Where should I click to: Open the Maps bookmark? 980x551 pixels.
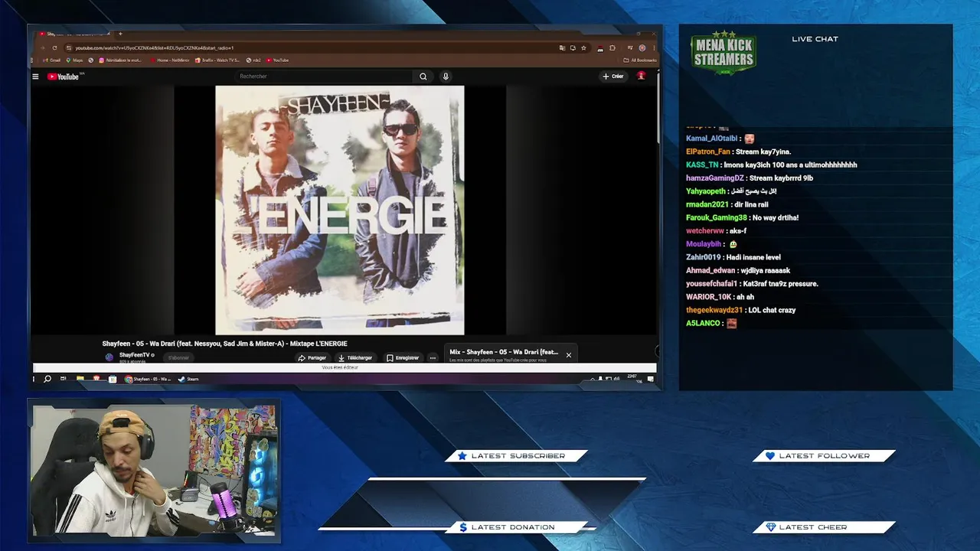pos(75,60)
